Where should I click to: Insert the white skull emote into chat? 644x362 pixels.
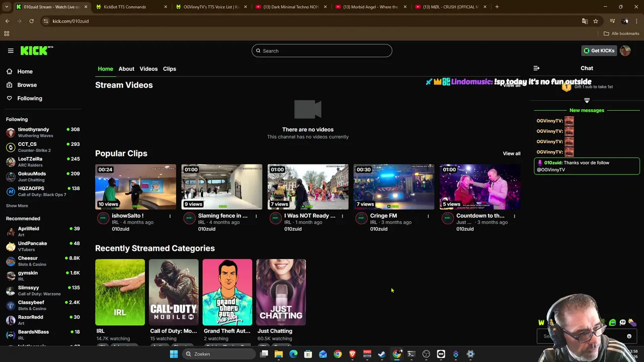pyautogui.click(x=622, y=323)
